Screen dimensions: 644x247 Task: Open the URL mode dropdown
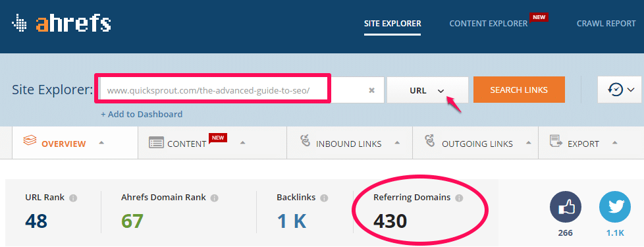427,90
